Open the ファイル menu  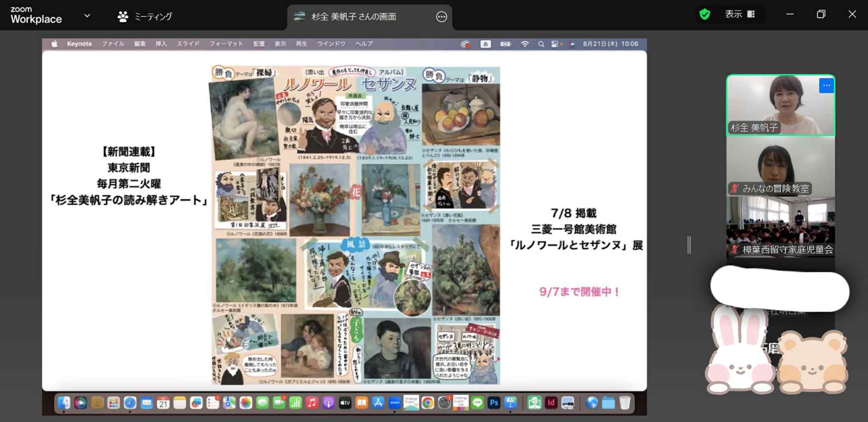113,44
